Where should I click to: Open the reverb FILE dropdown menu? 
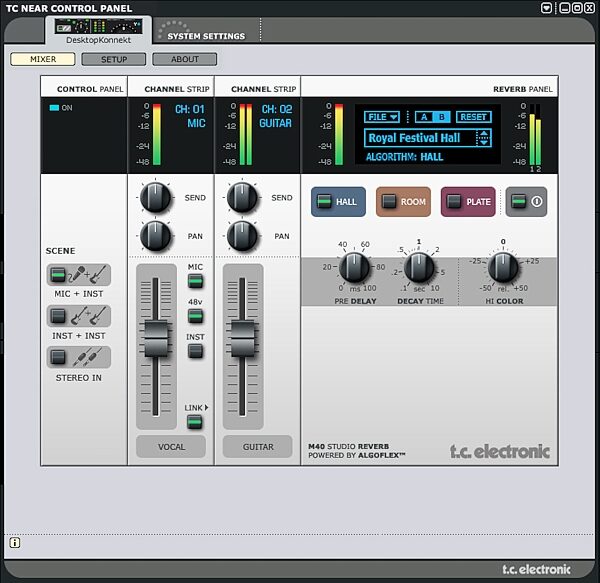(x=382, y=117)
